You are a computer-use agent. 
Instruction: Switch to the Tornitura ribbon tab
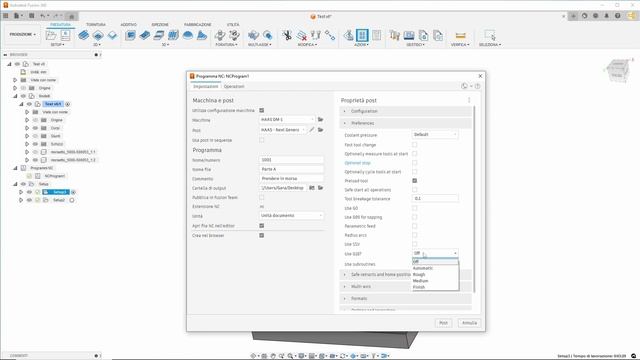tap(96, 24)
